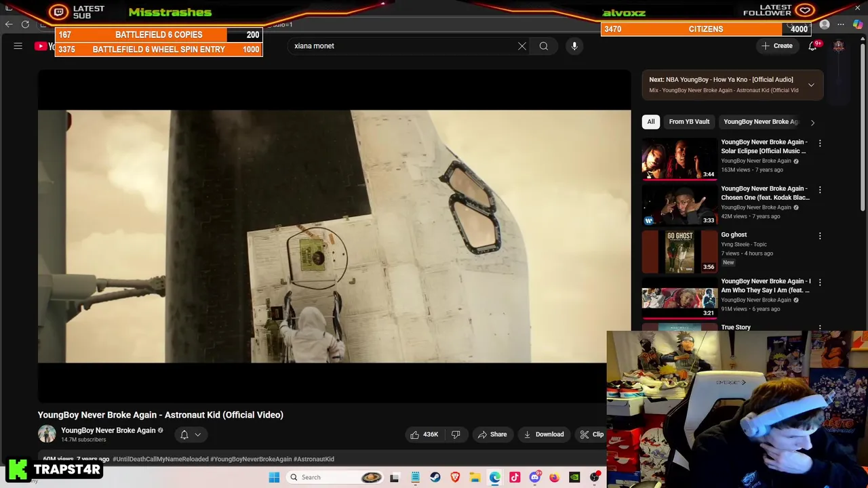The image size is (868, 488).
Task: Select the All filter chip
Action: click(651, 122)
